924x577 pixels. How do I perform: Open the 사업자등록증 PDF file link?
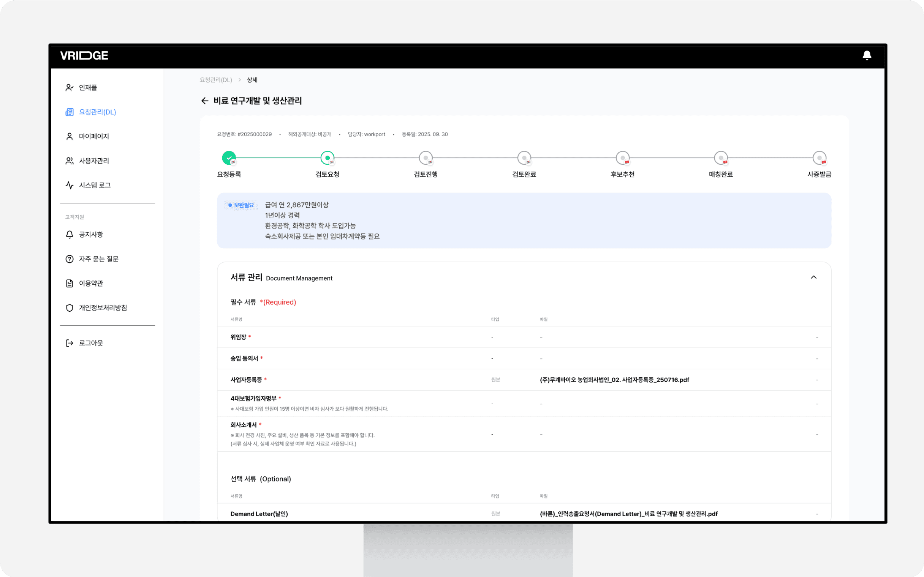pos(614,380)
